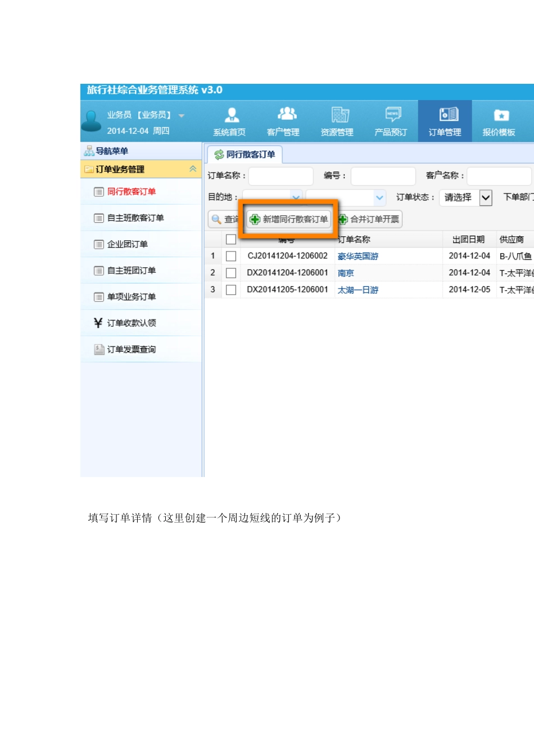Click green plus icon of 新增同行散客订单
This screenshot has height=756, width=534.
pos(255,219)
